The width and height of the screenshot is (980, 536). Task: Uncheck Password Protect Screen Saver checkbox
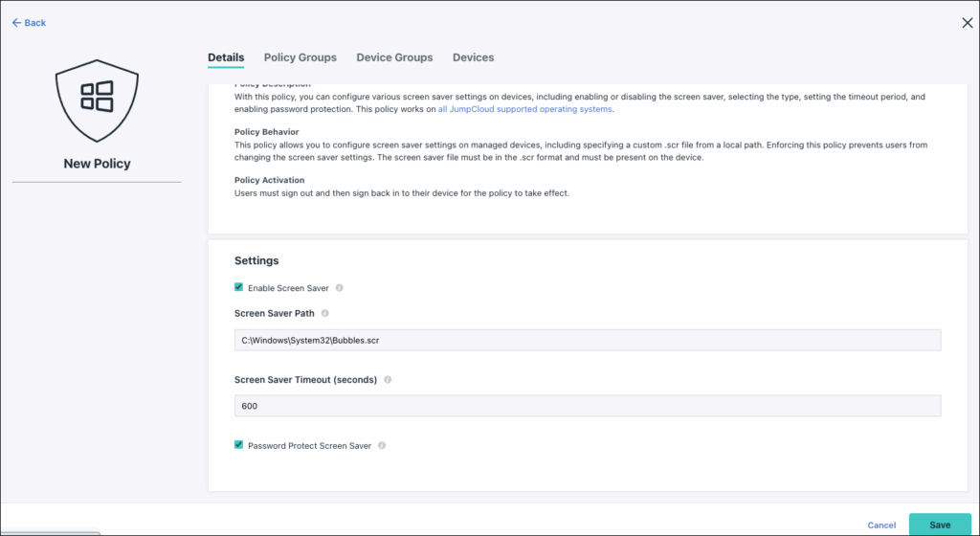coord(239,445)
